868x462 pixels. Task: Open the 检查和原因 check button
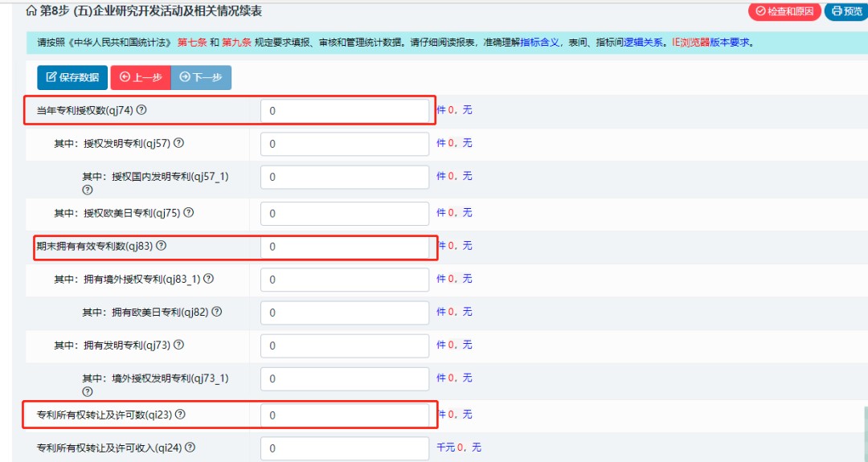coord(784,11)
